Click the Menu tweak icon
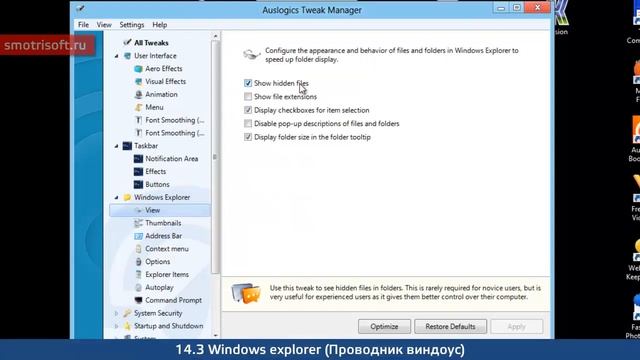 138,107
